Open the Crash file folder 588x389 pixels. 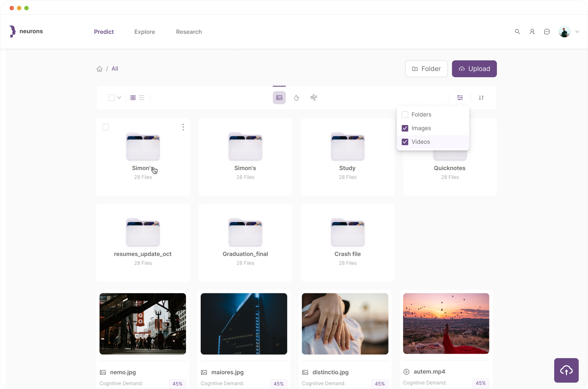point(348,243)
